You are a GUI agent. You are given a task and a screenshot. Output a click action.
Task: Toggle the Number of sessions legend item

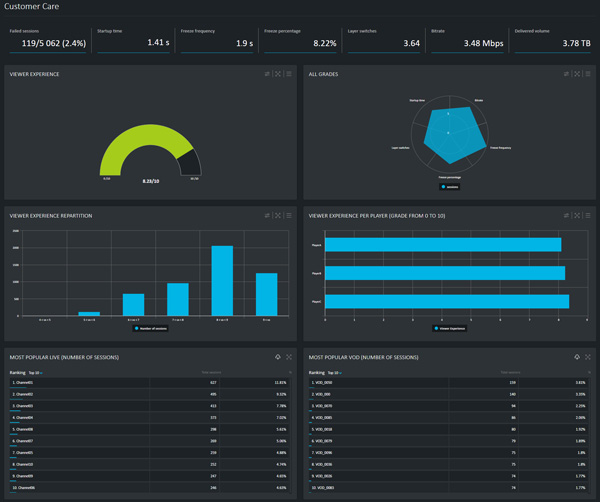[151, 328]
